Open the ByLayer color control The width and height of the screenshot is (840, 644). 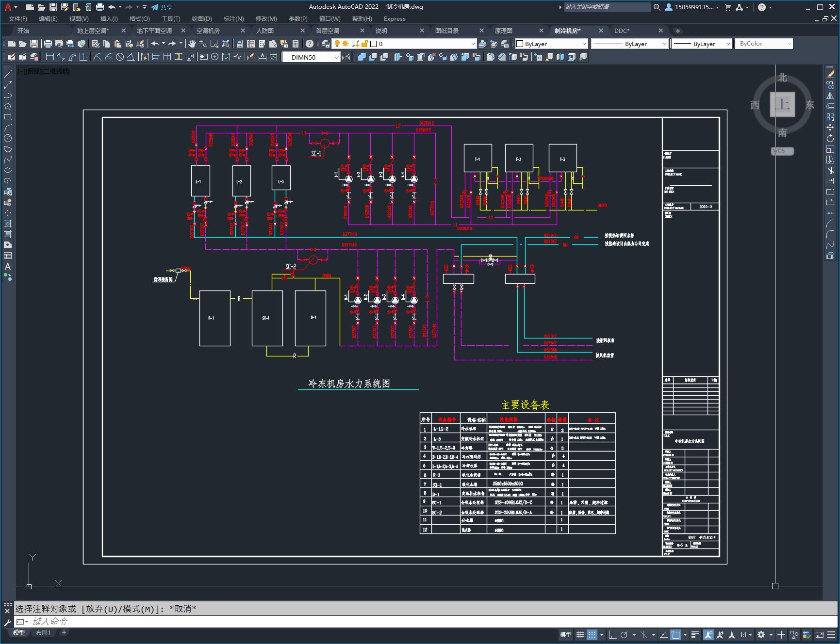(551, 44)
